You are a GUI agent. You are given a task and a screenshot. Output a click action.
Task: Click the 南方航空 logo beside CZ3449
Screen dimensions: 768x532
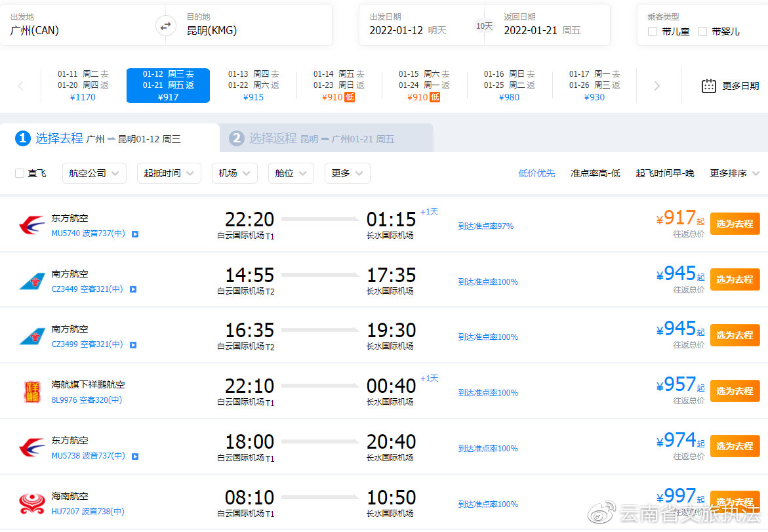coord(31,279)
